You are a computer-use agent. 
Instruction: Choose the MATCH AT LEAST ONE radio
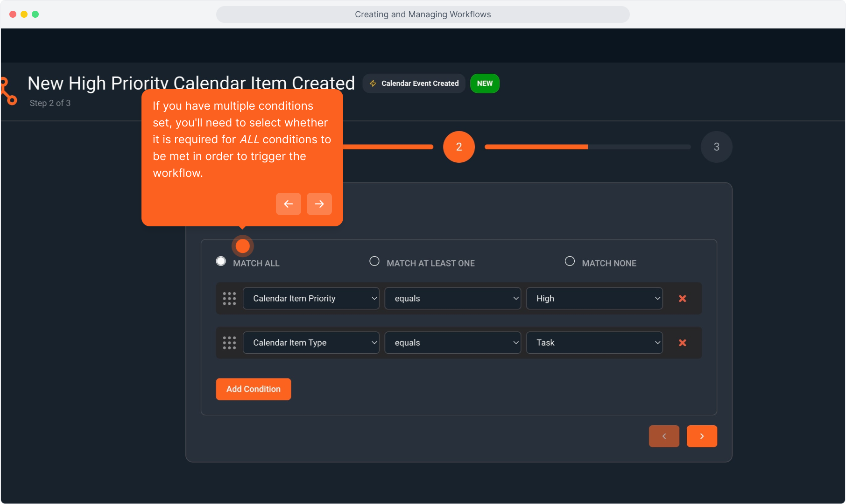click(x=374, y=261)
